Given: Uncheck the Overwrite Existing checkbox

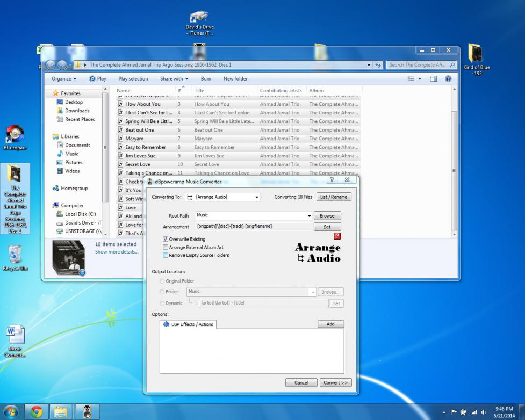Looking at the screenshot, I should [x=166, y=239].
